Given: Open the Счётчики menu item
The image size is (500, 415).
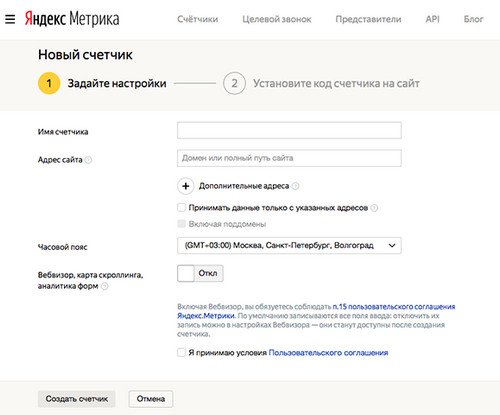Looking at the screenshot, I should (198, 19).
